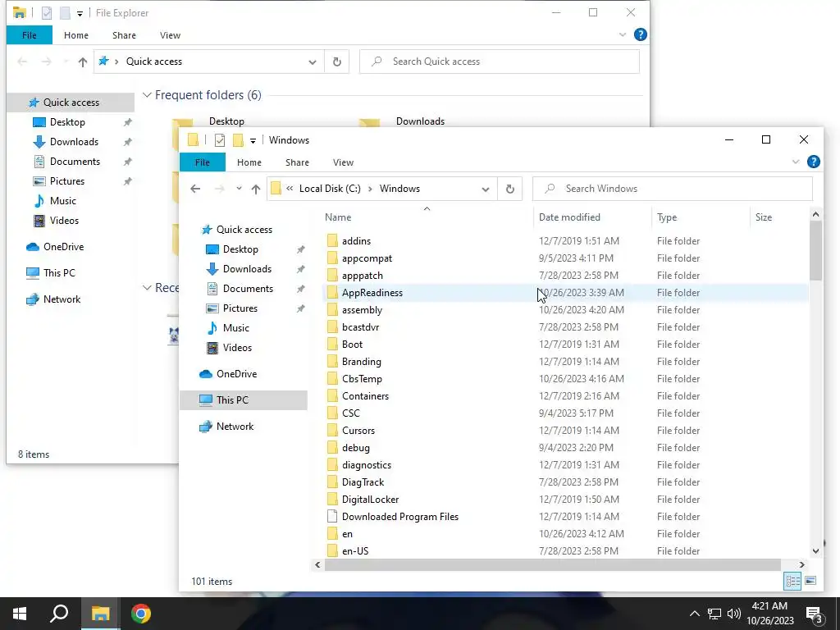840x630 pixels.
Task: Select the en-US folder
Action: [355, 550]
